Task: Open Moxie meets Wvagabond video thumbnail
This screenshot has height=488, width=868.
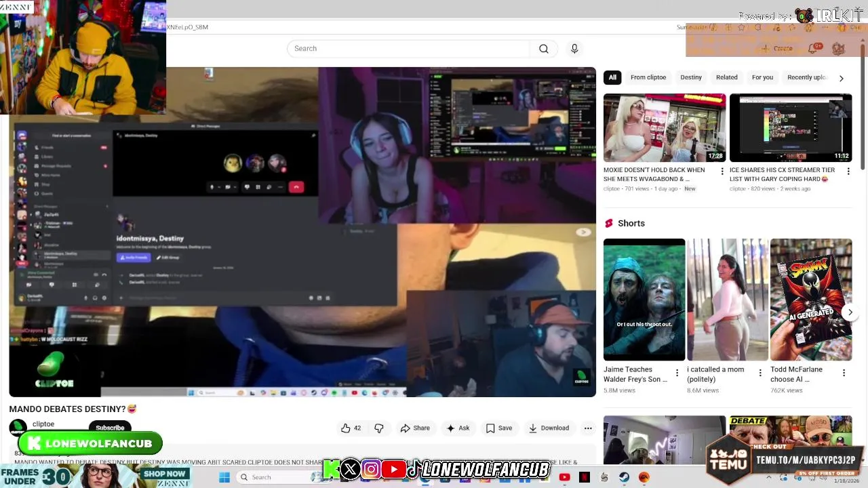Action: (x=665, y=127)
